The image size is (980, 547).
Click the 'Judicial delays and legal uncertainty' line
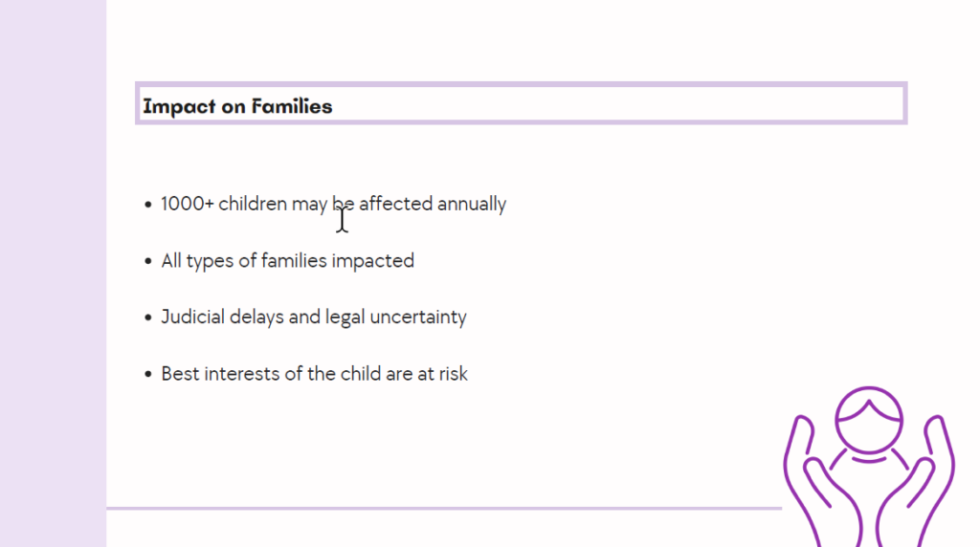(314, 317)
